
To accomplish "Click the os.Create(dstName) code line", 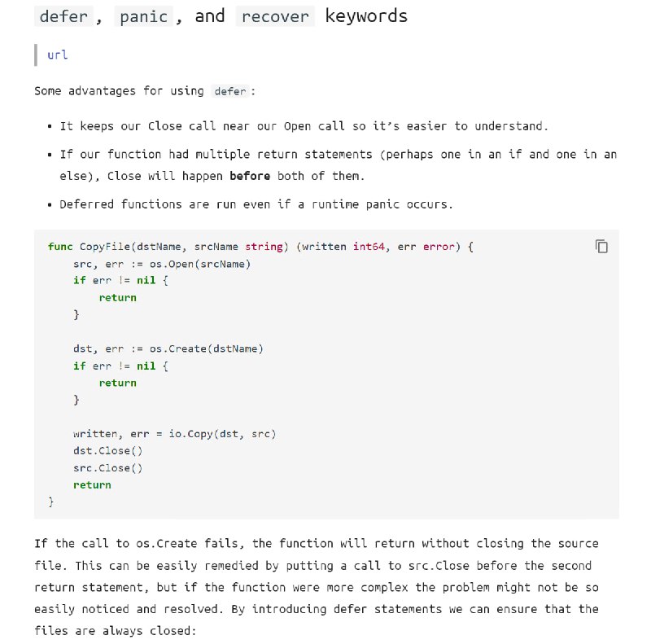I will (168, 348).
